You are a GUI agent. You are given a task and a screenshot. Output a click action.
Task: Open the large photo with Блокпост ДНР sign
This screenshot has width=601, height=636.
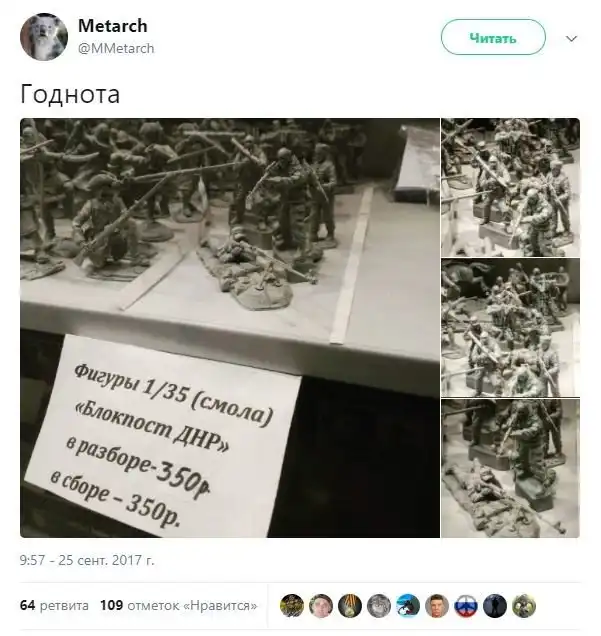pyautogui.click(x=230, y=328)
